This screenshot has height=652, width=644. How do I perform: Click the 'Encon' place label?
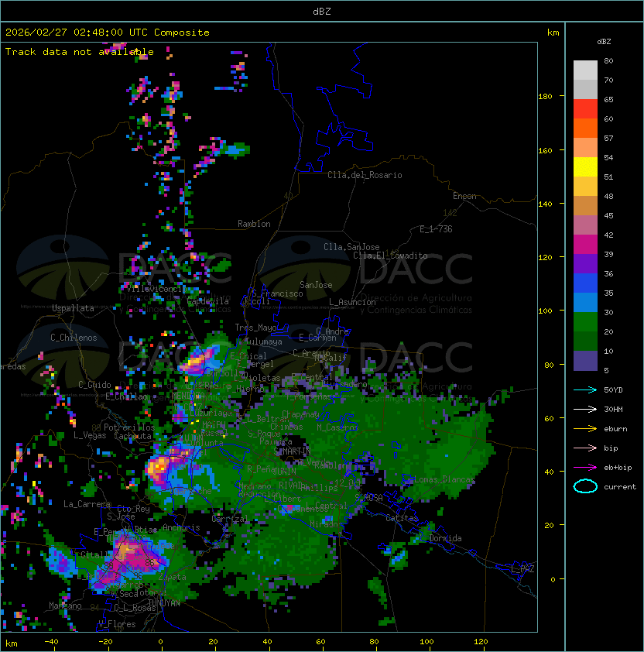(x=464, y=196)
